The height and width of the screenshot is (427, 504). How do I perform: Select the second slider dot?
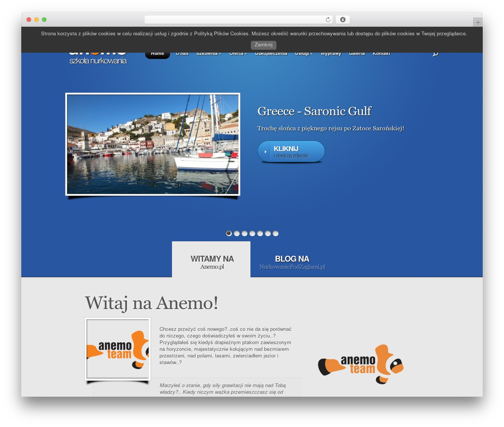coord(237,233)
